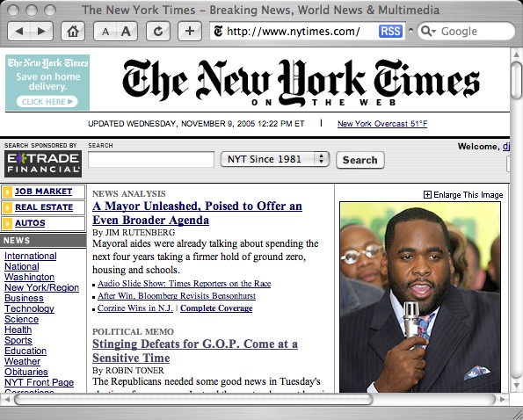Viewport: 523px width, 420px height.
Task: Click the address bar history arrow
Action: [411, 31]
